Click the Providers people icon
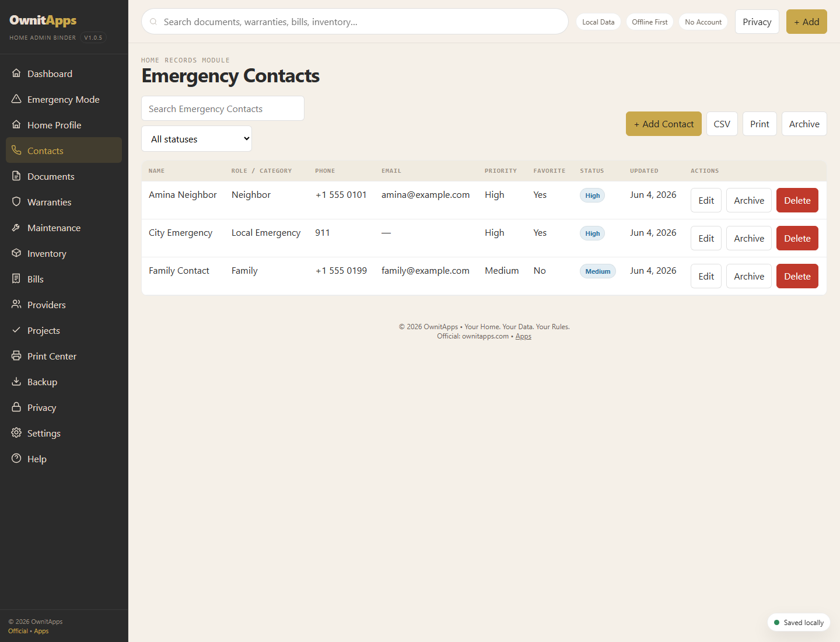 [16, 305]
